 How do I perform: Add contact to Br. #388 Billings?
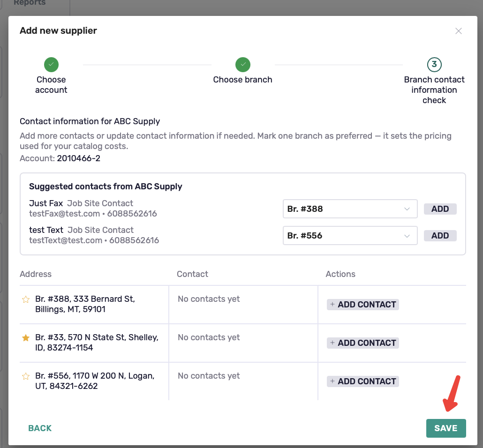tap(362, 305)
